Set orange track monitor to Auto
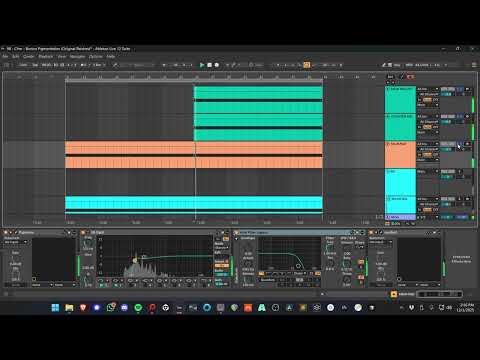The image size is (480, 360). click(x=427, y=154)
